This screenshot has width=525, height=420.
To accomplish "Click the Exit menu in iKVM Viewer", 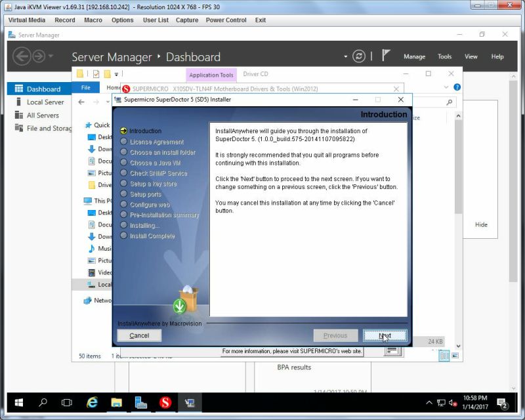I will 261,20.
